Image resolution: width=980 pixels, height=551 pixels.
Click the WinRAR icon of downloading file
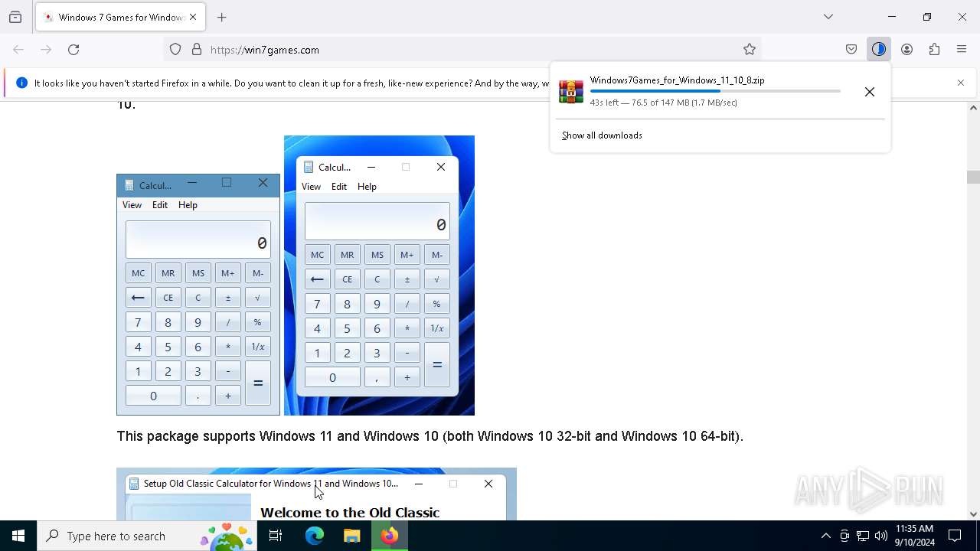click(571, 91)
